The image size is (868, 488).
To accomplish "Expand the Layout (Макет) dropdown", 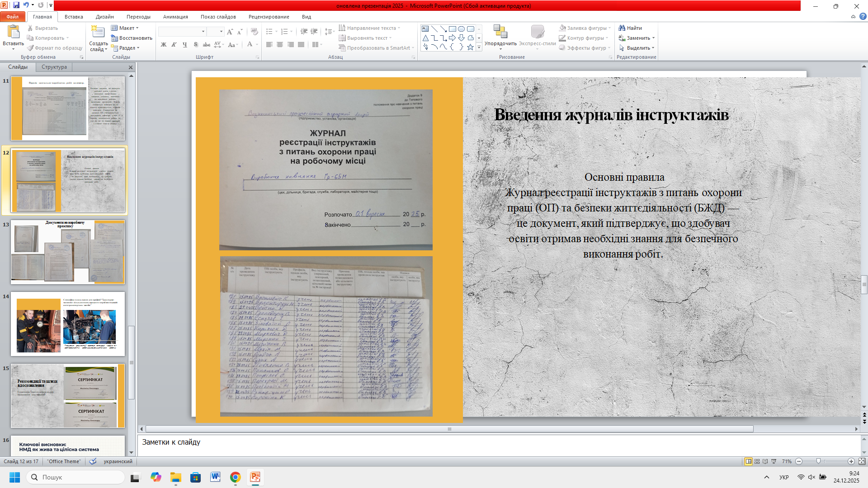I will click(x=126, y=28).
